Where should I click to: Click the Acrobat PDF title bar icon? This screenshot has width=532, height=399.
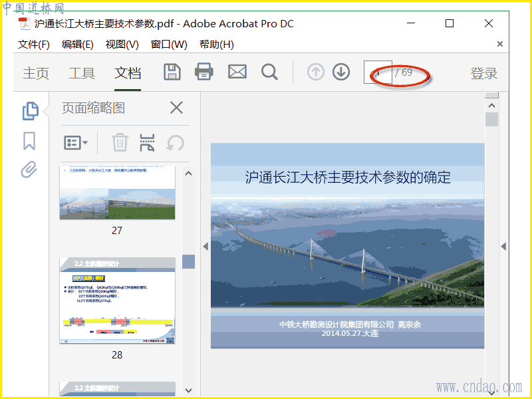tap(25, 23)
